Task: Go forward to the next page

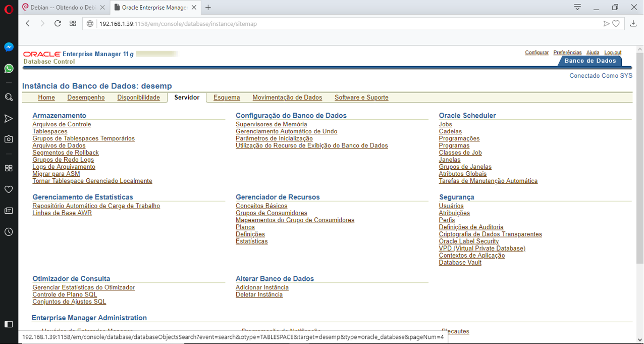Action: 42,24
